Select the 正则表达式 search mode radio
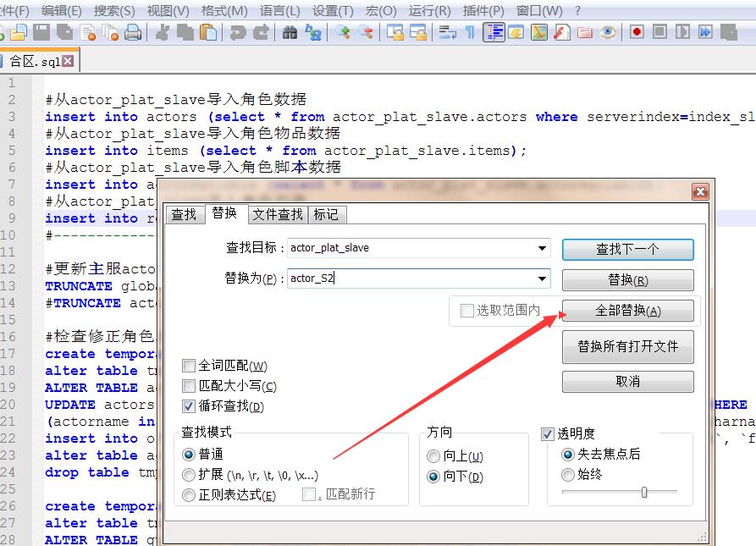The image size is (756, 546). [189, 495]
